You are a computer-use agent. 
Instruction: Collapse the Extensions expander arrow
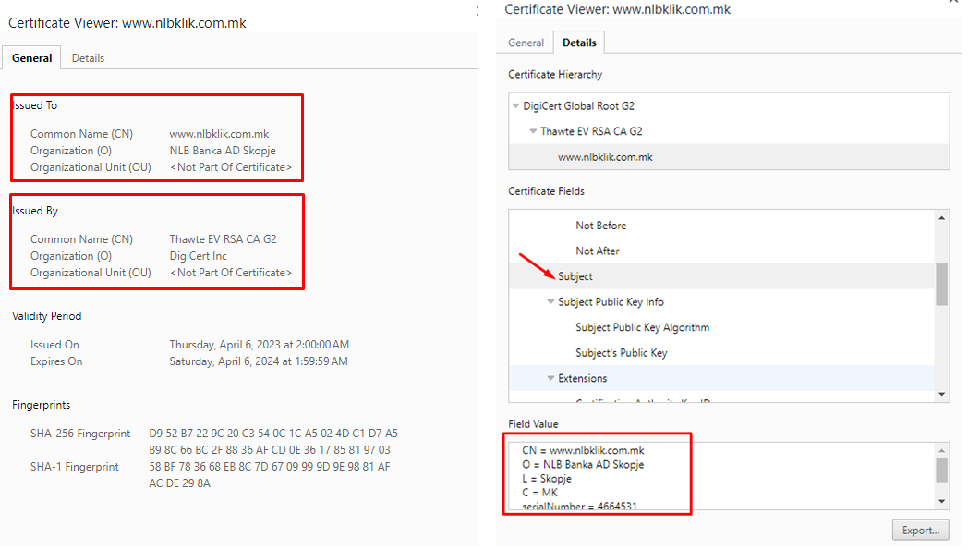click(x=550, y=378)
